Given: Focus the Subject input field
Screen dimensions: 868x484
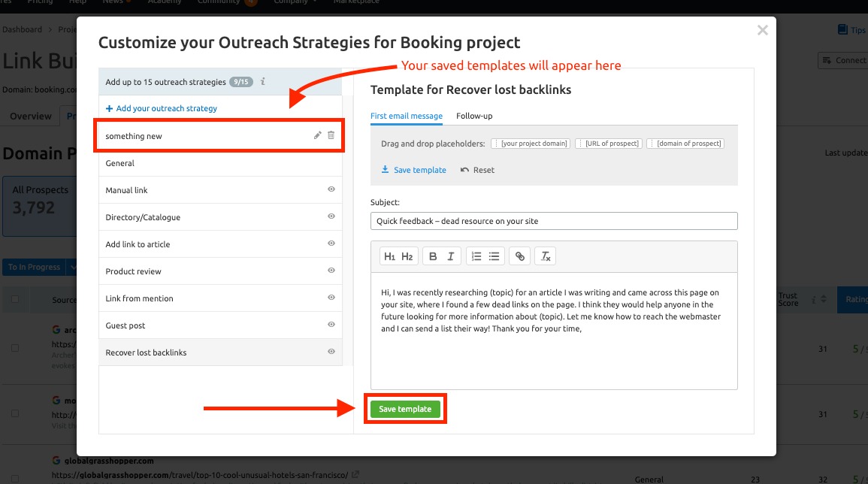Looking at the screenshot, I should pos(554,221).
